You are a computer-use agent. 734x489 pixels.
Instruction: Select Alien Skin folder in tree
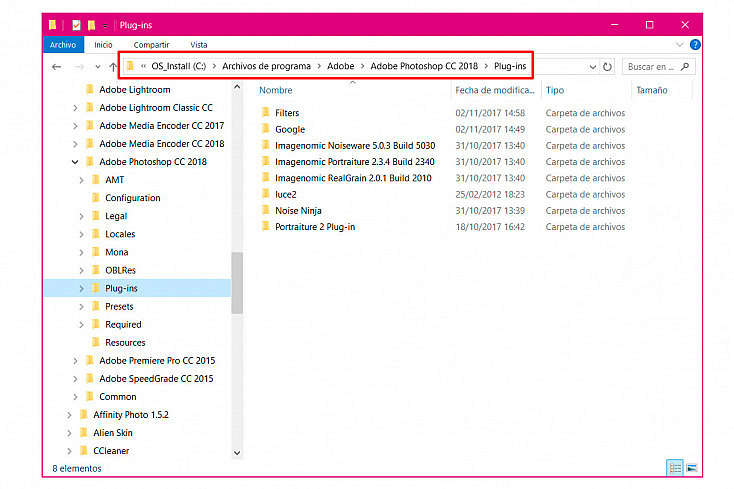tap(112, 433)
